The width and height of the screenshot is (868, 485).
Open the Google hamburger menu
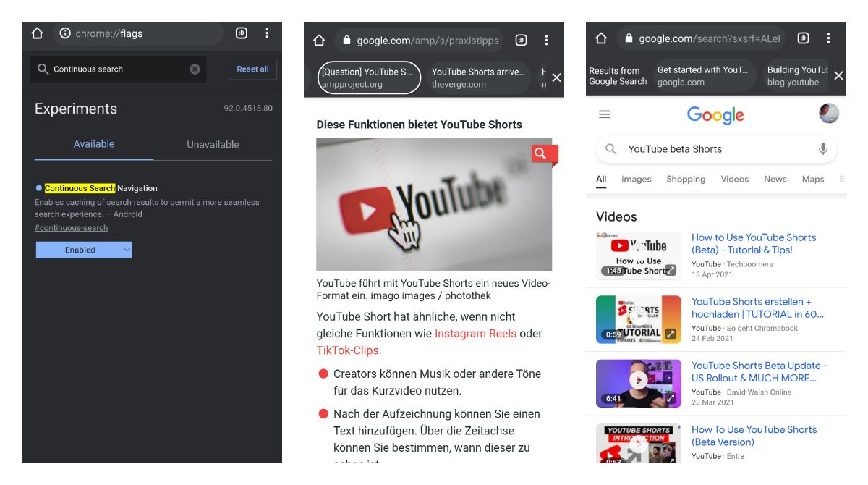(x=605, y=114)
